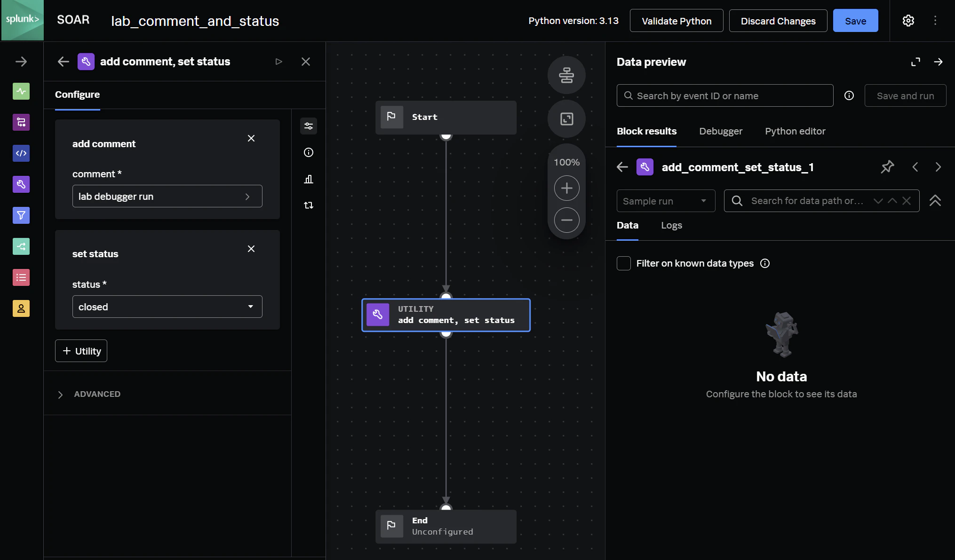Viewport: 955px width, 560px height.
Task: Go to next block result chevron
Action: click(938, 167)
